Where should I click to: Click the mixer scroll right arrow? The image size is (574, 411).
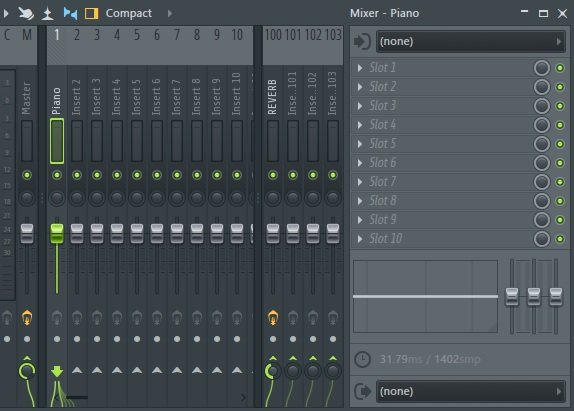243,397
